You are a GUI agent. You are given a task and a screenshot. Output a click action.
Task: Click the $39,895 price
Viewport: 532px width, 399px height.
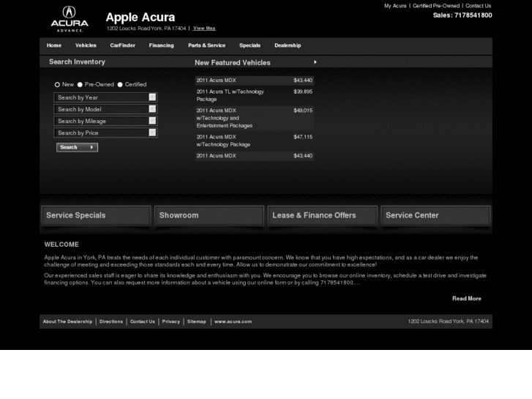click(x=303, y=92)
